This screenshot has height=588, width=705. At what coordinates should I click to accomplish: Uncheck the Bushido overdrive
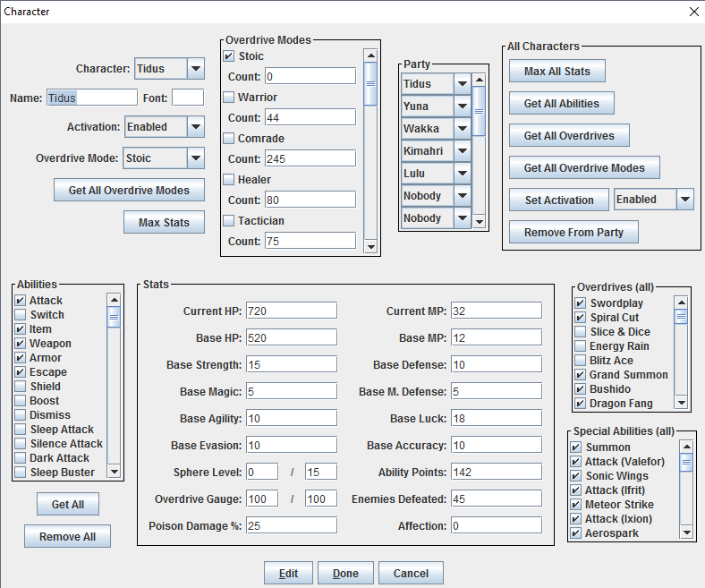[x=581, y=388]
